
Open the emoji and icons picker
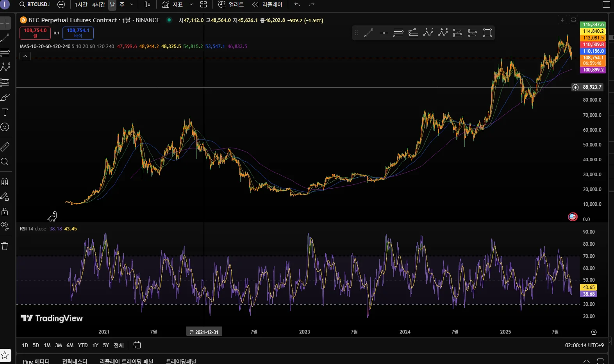(5, 127)
